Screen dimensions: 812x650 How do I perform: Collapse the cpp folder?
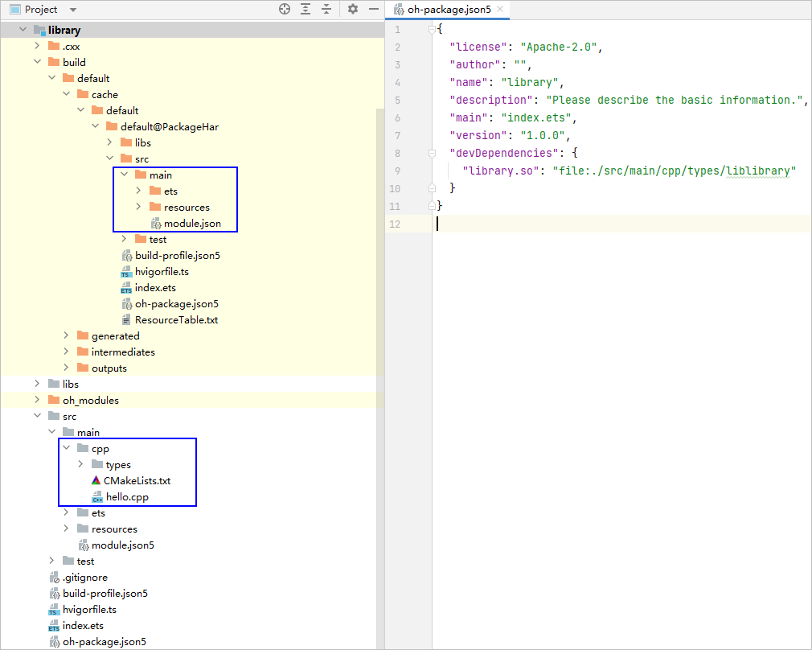point(66,448)
